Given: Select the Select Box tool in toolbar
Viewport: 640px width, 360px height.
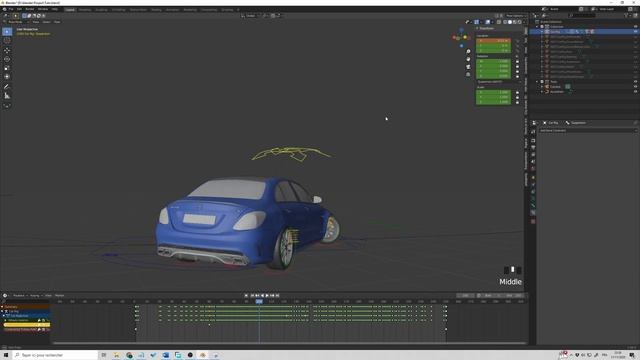Looking at the screenshot, I should [x=7, y=31].
